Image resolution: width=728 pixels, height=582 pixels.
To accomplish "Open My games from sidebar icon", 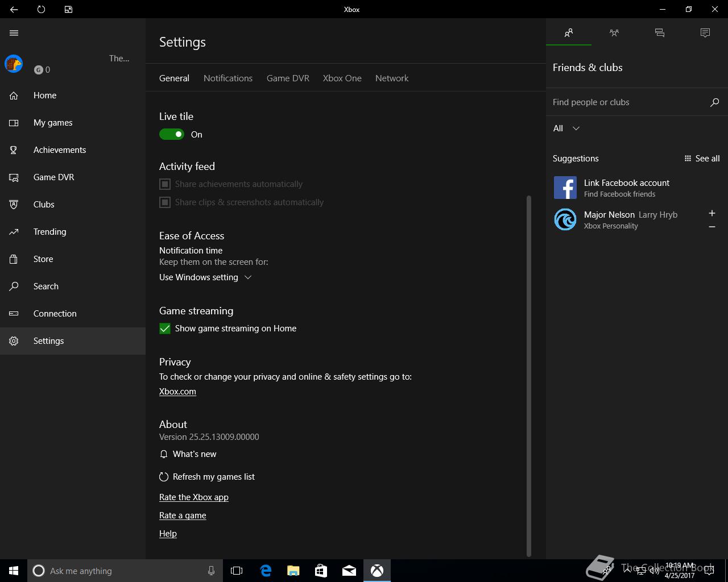I will click(x=14, y=123).
